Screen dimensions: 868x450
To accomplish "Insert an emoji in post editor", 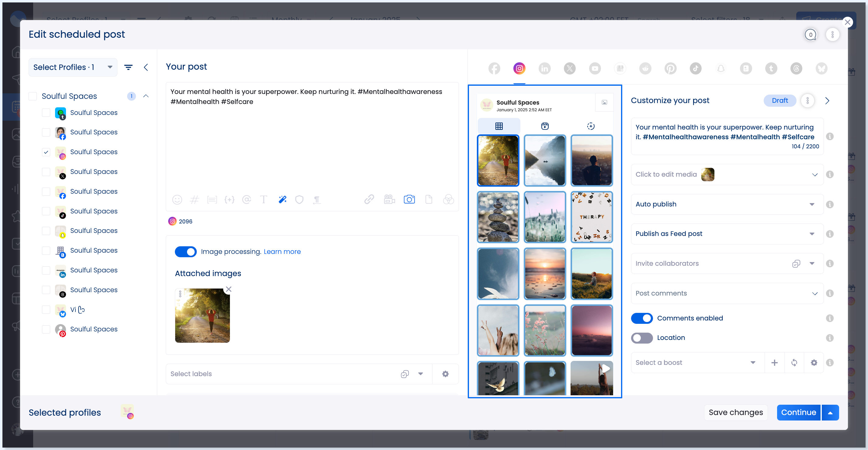I will 177,200.
